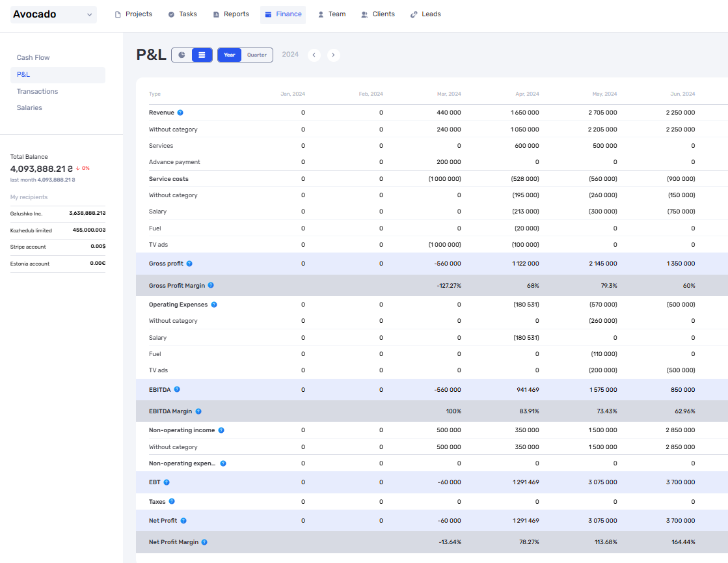Go to the Tasks section
This screenshot has width=728, height=563.
click(x=182, y=14)
